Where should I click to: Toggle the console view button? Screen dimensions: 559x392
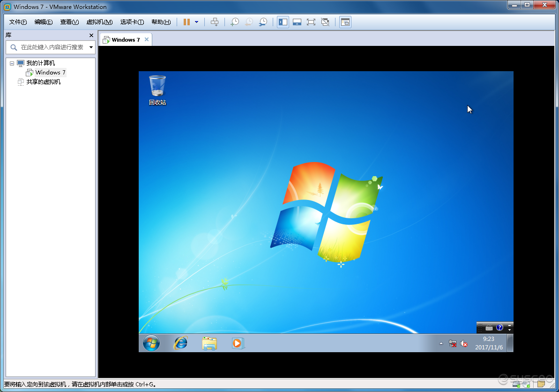pos(345,22)
